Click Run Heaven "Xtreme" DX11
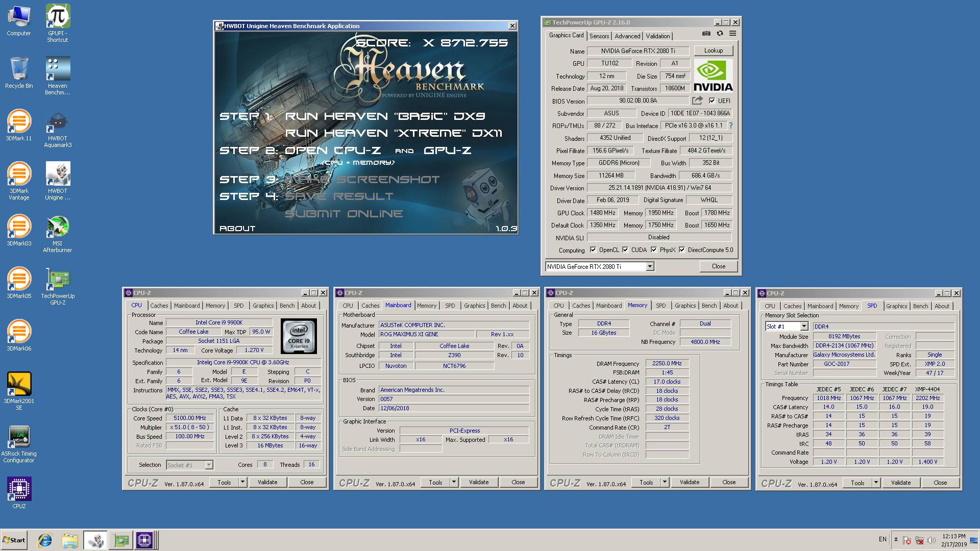 (x=394, y=133)
